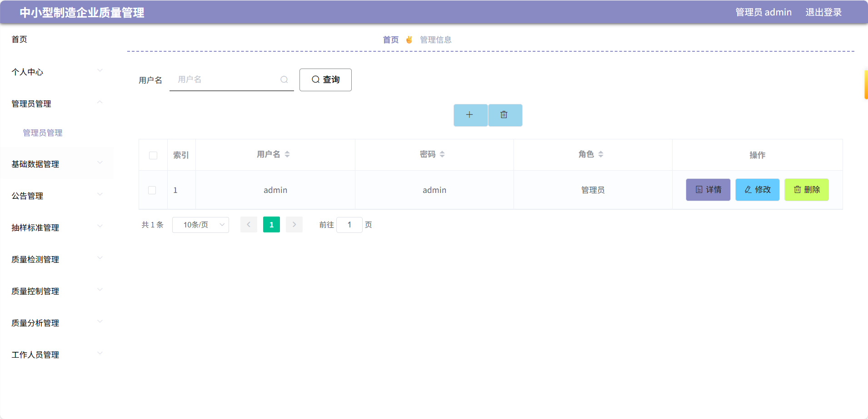Click 删除 button for admin row

(807, 190)
